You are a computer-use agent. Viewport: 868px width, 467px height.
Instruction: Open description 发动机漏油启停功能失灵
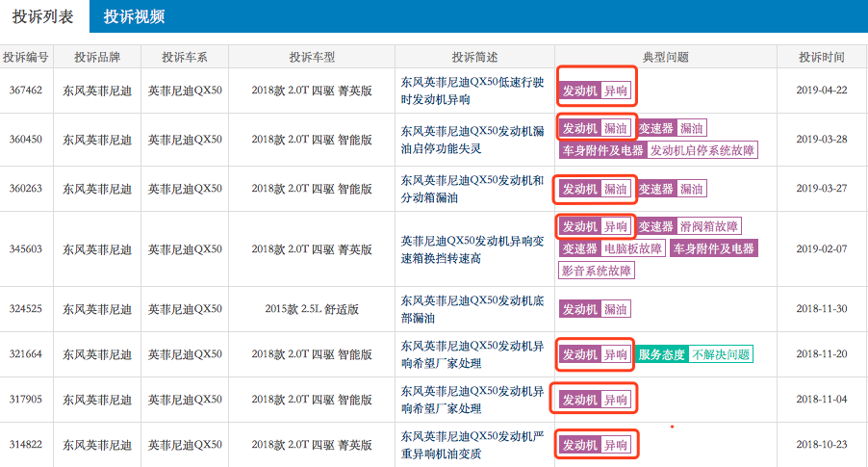[472, 140]
